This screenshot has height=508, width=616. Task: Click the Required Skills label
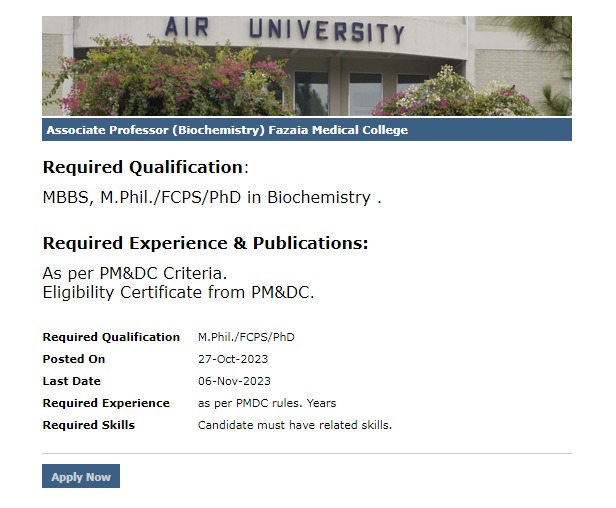coord(89,425)
